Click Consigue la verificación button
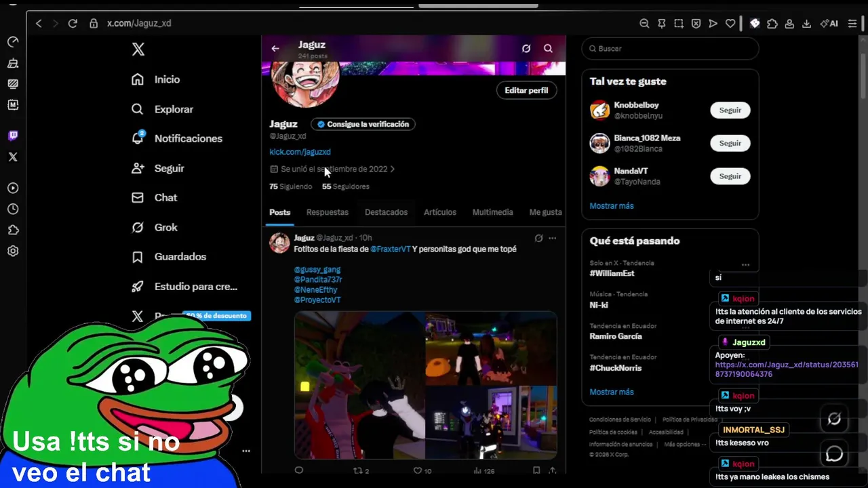This screenshot has height=488, width=868. coord(363,124)
